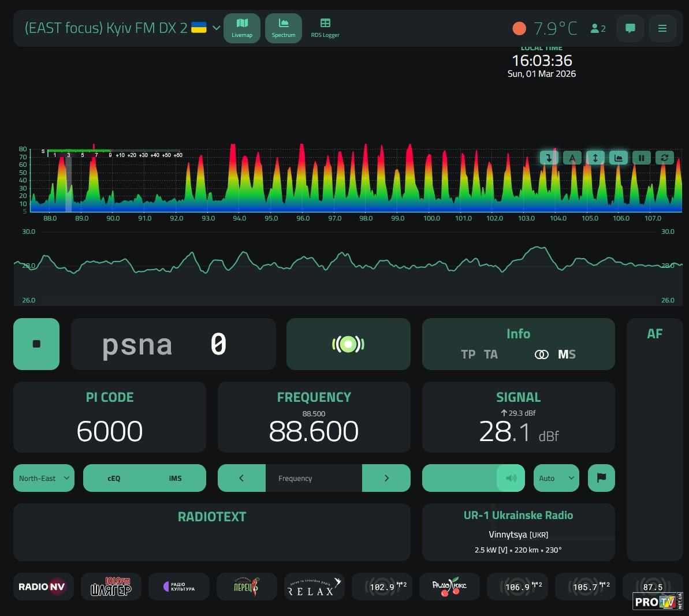Tune up with the right arrow button
Image resolution: width=689 pixels, height=616 pixels.
[386, 478]
